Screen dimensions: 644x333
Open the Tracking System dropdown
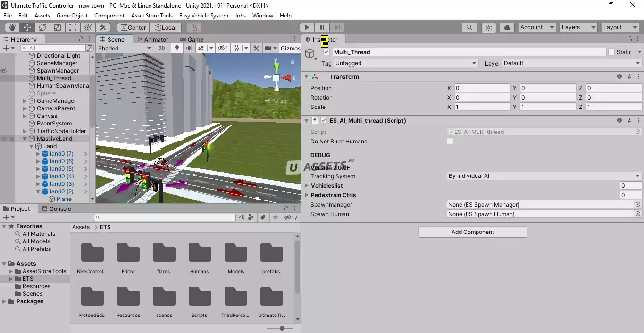pos(544,176)
